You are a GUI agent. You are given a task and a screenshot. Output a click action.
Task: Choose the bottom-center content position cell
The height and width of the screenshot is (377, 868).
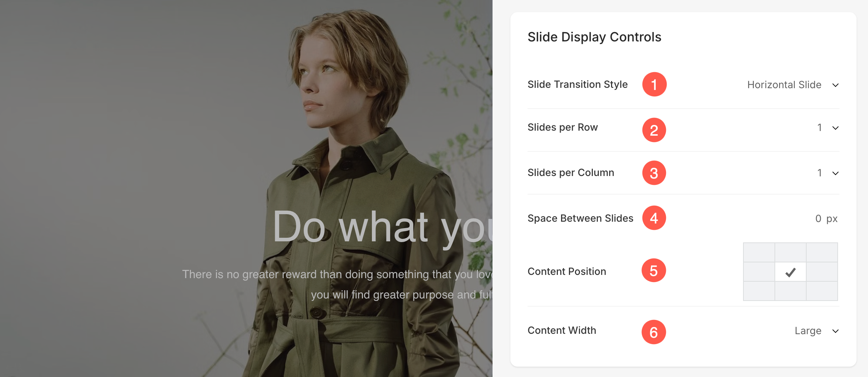pos(791,291)
